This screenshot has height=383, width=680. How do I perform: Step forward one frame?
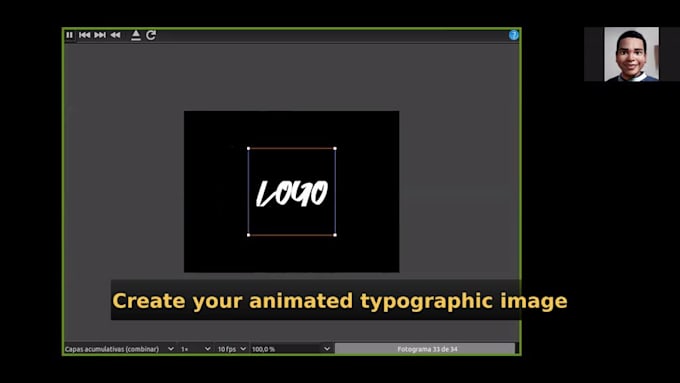click(x=100, y=35)
